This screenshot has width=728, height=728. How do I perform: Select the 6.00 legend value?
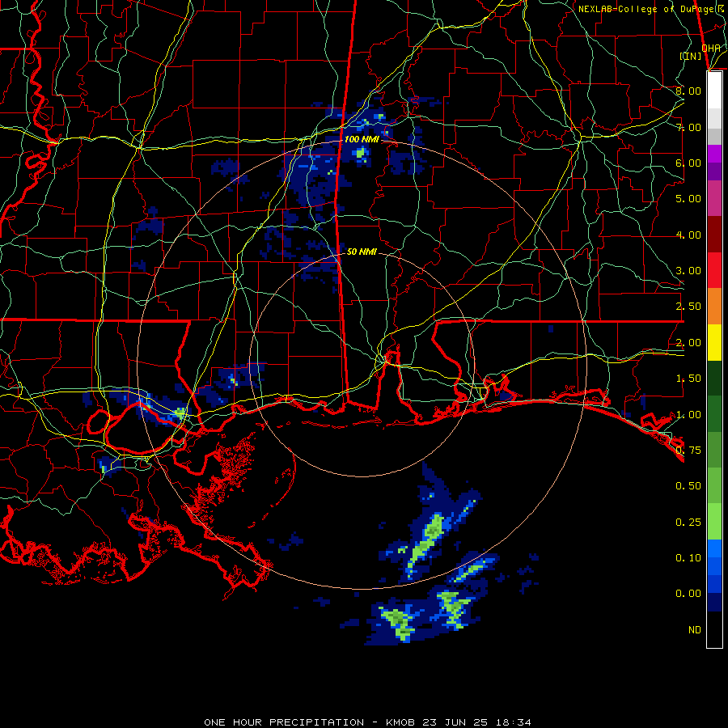coord(688,163)
